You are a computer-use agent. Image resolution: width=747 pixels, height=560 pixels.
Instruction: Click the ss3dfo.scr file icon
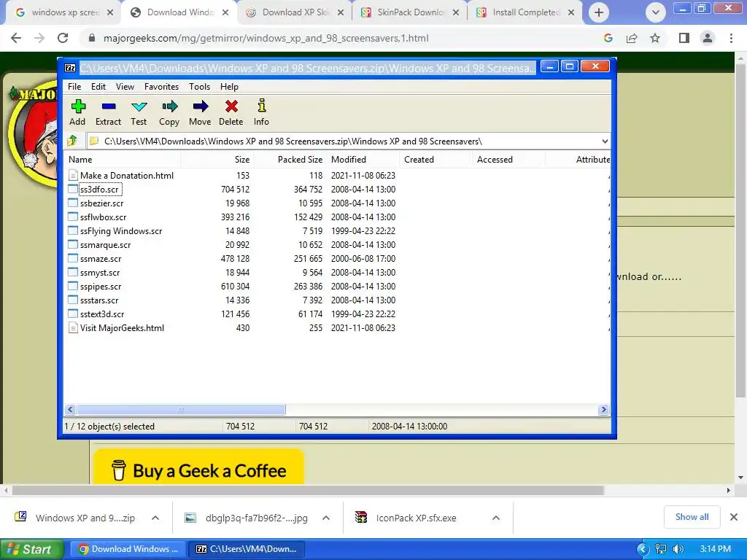coord(73,189)
